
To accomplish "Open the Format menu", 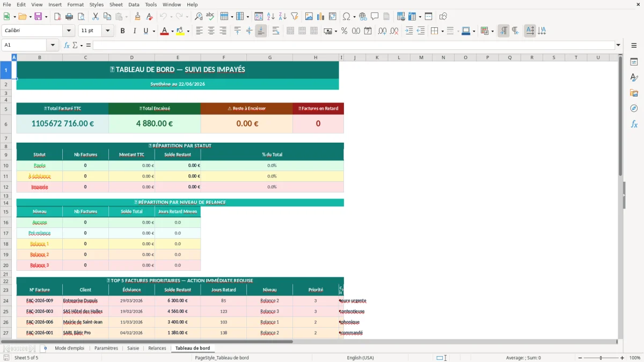I will pos(75,4).
